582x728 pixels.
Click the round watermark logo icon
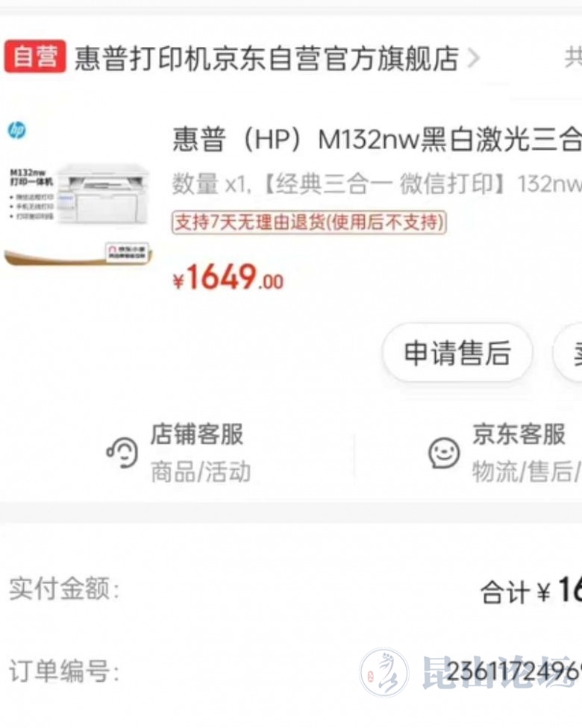tap(384, 673)
